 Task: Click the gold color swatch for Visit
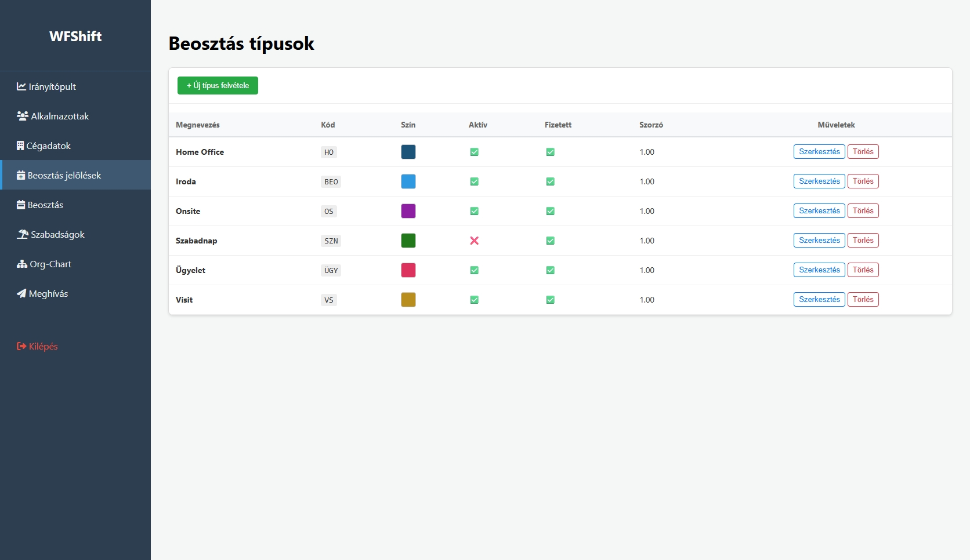pos(408,300)
